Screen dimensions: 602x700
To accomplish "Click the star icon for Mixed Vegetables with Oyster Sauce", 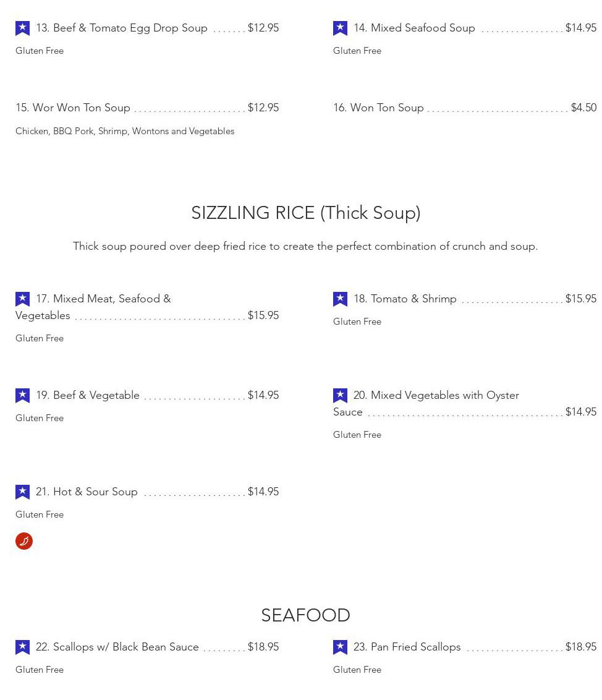I will [x=340, y=396].
